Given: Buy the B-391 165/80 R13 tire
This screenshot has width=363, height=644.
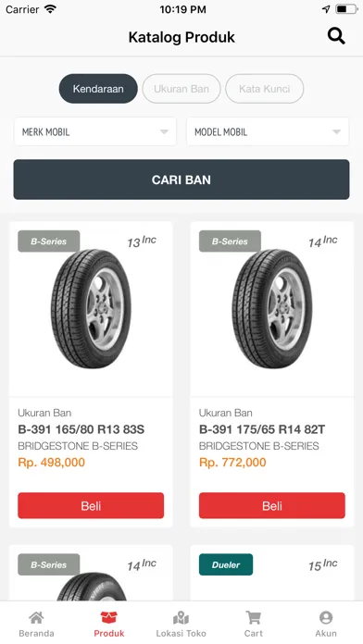Looking at the screenshot, I should 91,505.
